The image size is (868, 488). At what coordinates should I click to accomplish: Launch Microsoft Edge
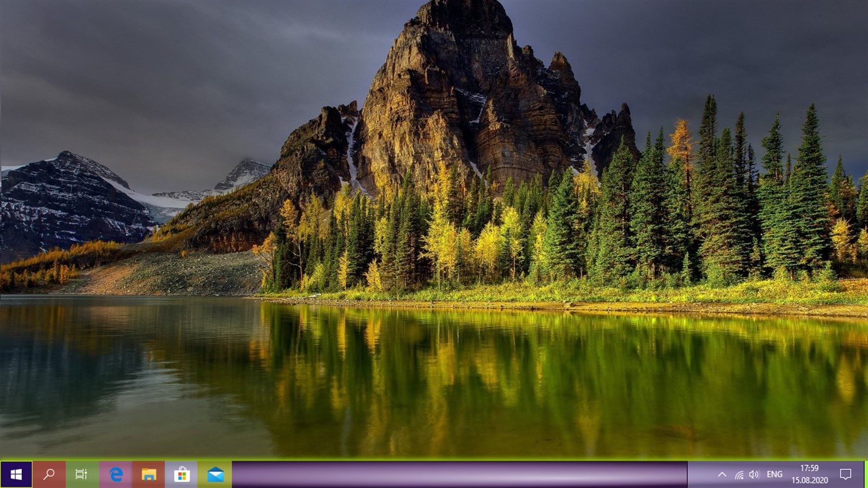(115, 474)
